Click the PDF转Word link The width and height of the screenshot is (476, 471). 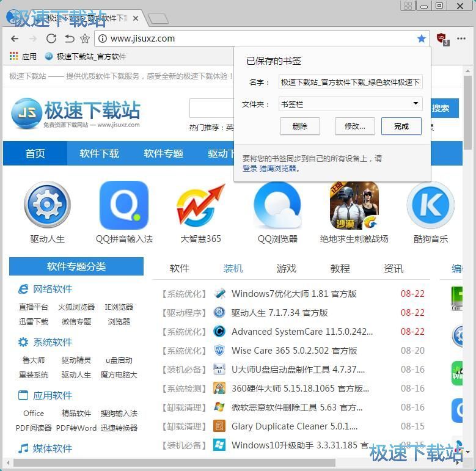76,428
